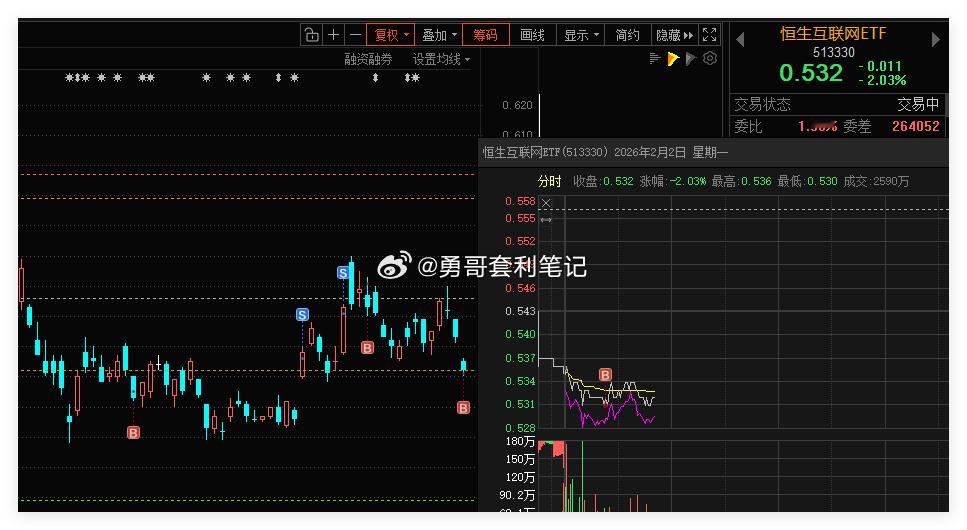This screenshot has height=530, width=967.
Task: Click the 收盘:0.532 value in popup
Action: 603,181
